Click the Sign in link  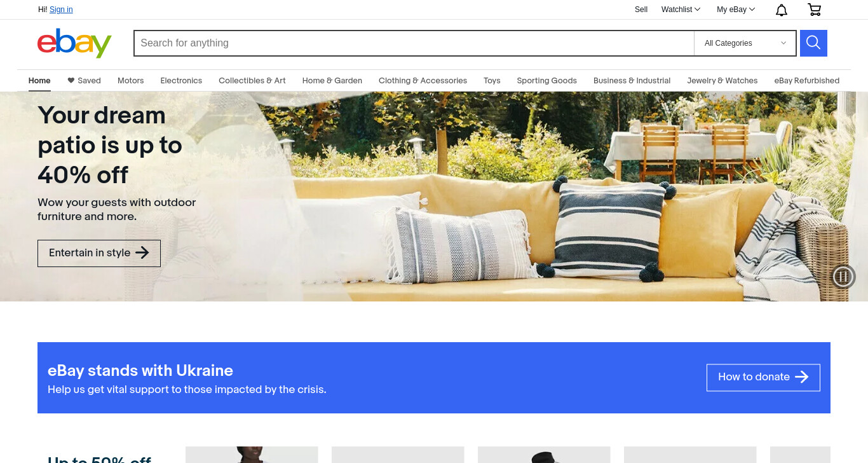[61, 10]
